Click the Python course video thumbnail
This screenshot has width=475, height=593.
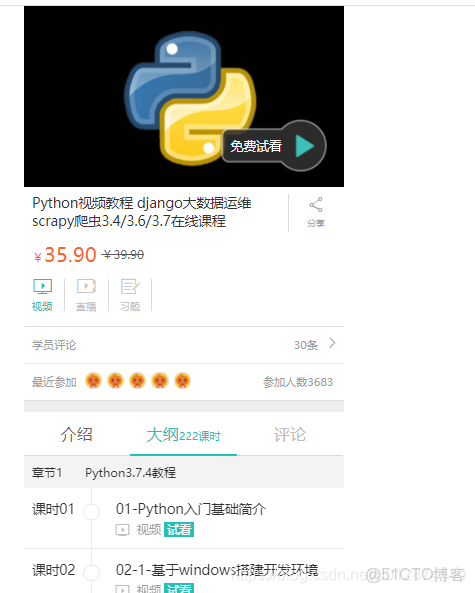point(184,96)
